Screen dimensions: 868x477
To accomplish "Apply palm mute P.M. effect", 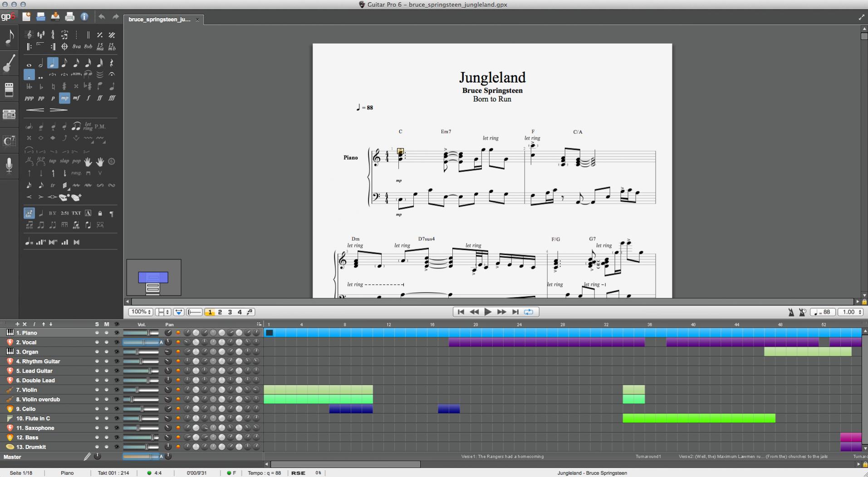I will [100, 127].
